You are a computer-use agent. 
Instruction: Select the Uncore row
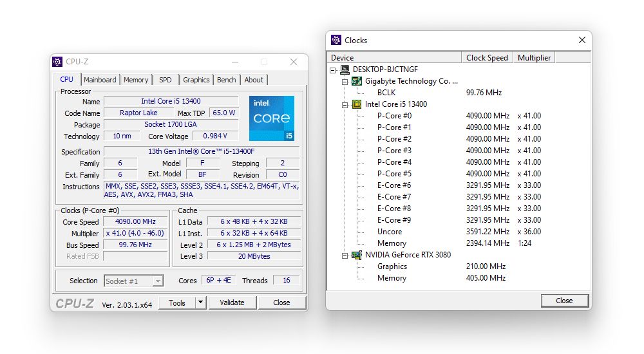pyautogui.click(x=459, y=232)
